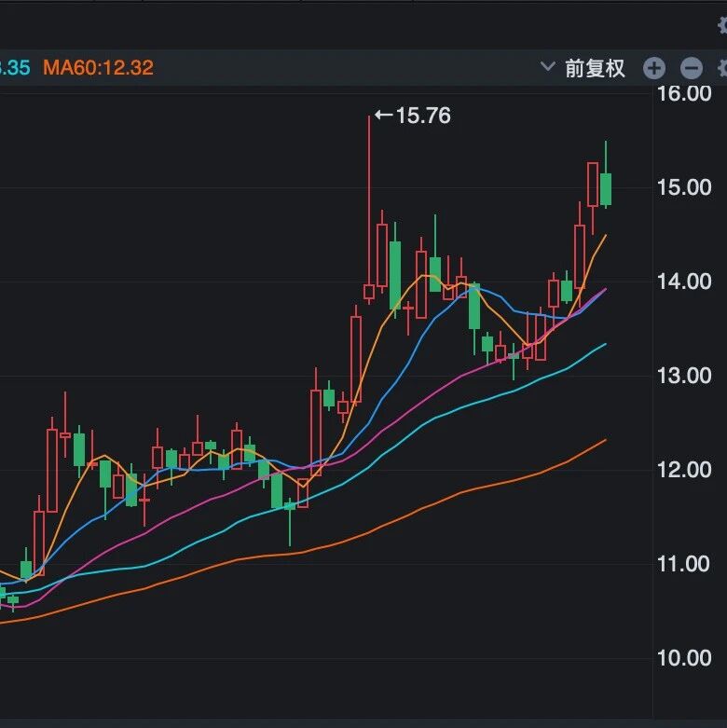Screen dimensions: 727x728
Task: Select the 前复权 adjustment label
Action: coord(595,68)
